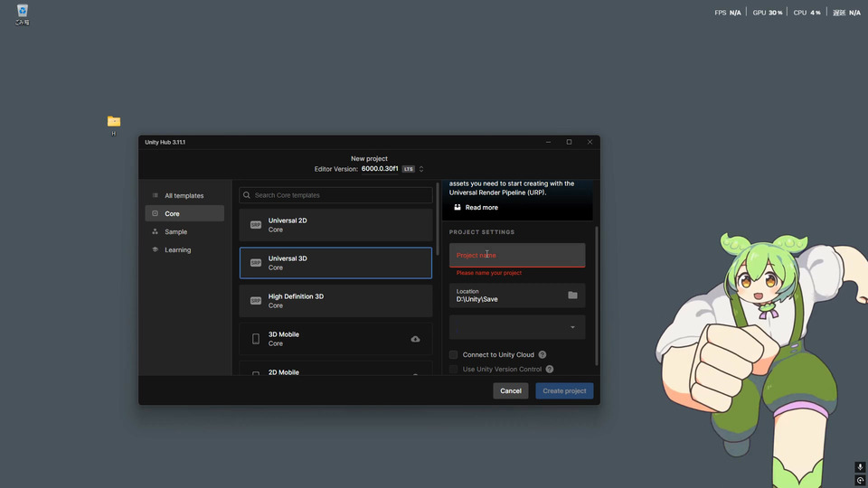Click the template list vertical scrollbar
The width and height of the screenshot is (868, 488).
438,219
